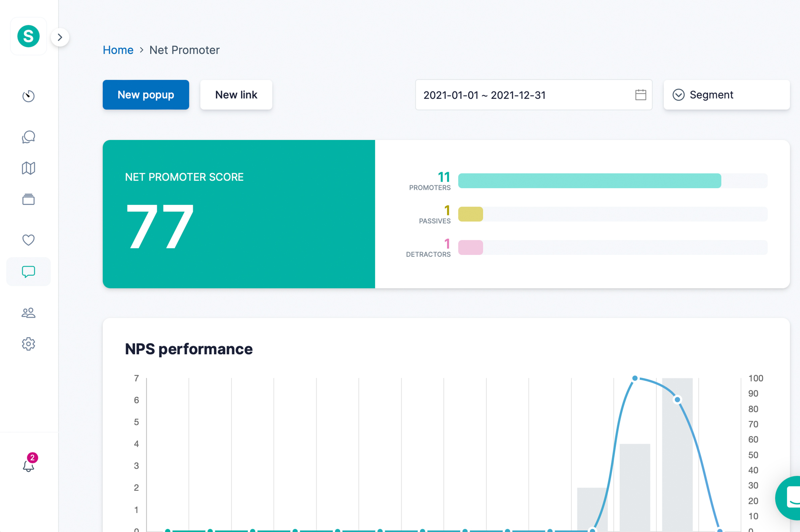Click the New popup button
The height and width of the screenshot is (532, 800).
[x=146, y=95]
